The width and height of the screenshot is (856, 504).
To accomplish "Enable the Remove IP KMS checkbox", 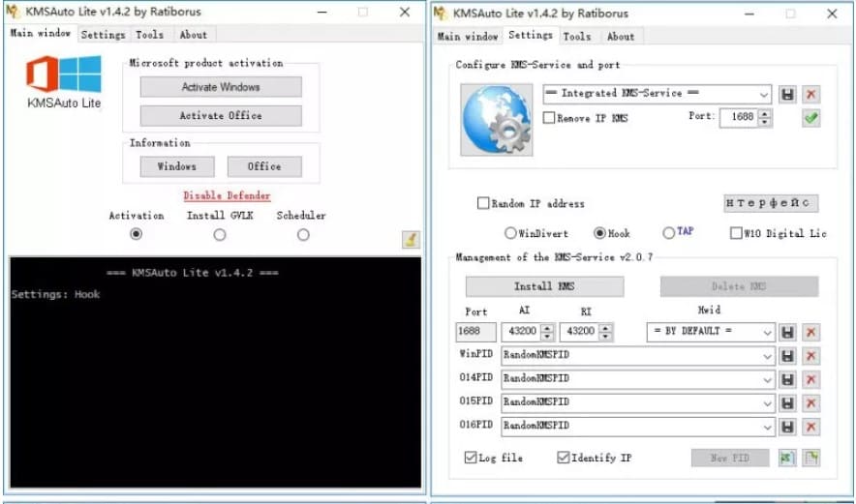I will (549, 118).
